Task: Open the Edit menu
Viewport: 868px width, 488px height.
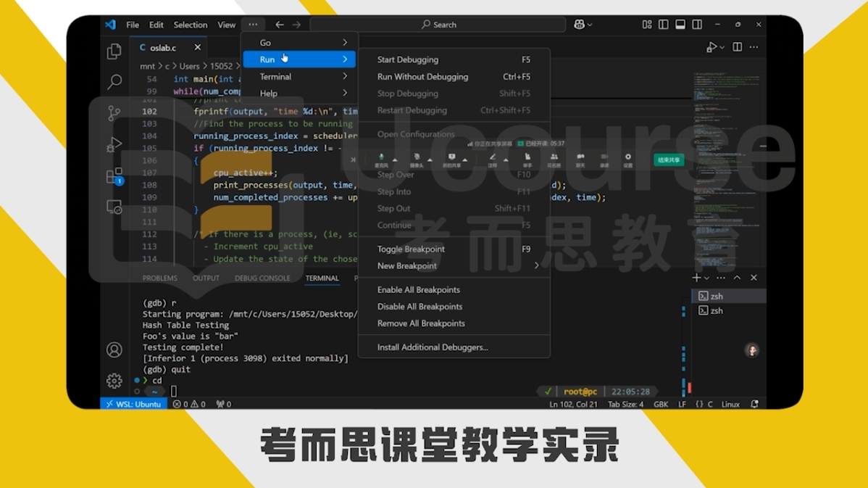Action: coord(156,25)
